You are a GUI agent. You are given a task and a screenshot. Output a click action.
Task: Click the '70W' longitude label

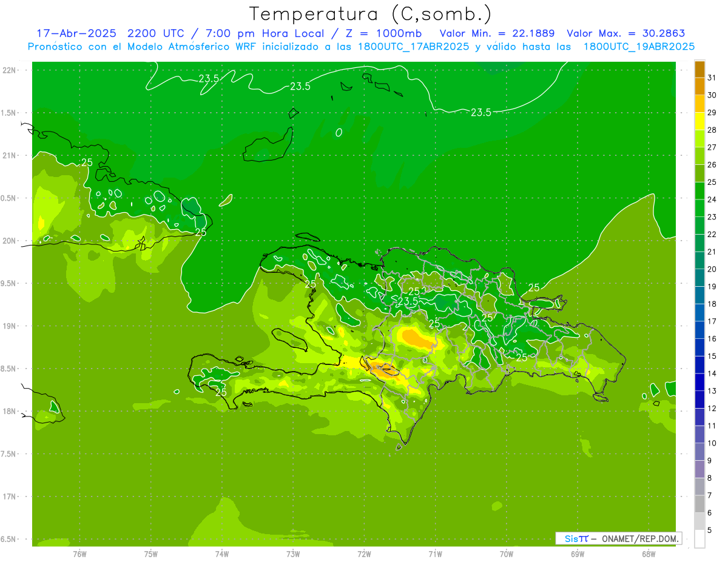pyautogui.click(x=507, y=554)
